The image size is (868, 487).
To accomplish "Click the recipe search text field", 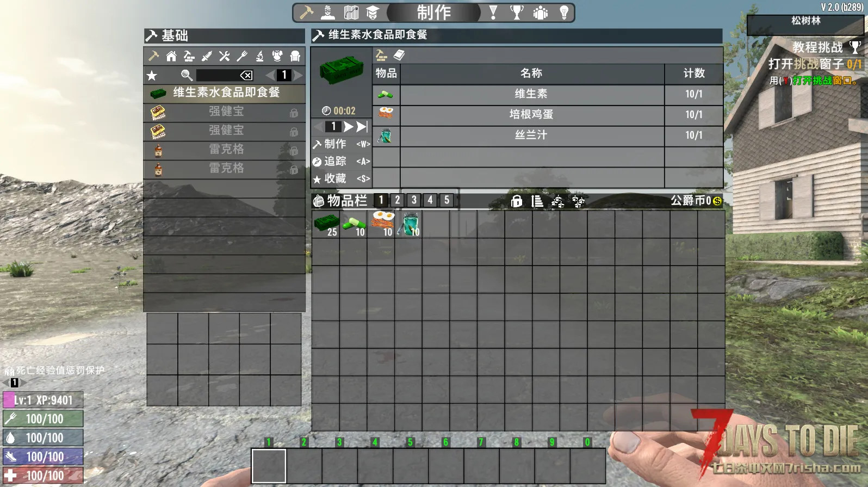I will tap(218, 75).
